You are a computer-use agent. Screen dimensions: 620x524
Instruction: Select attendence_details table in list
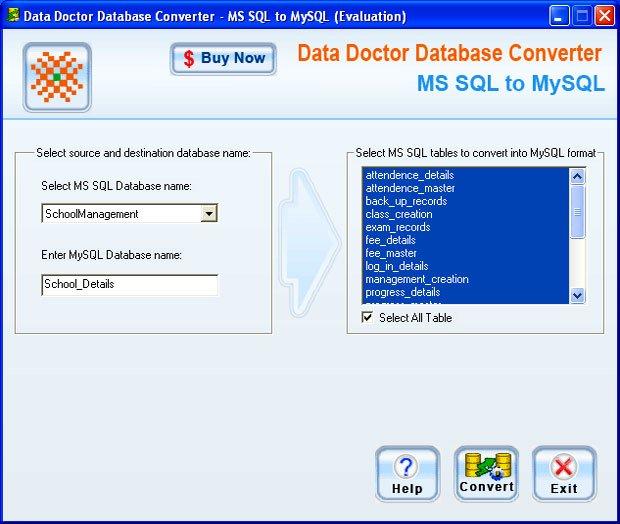pyautogui.click(x=465, y=175)
